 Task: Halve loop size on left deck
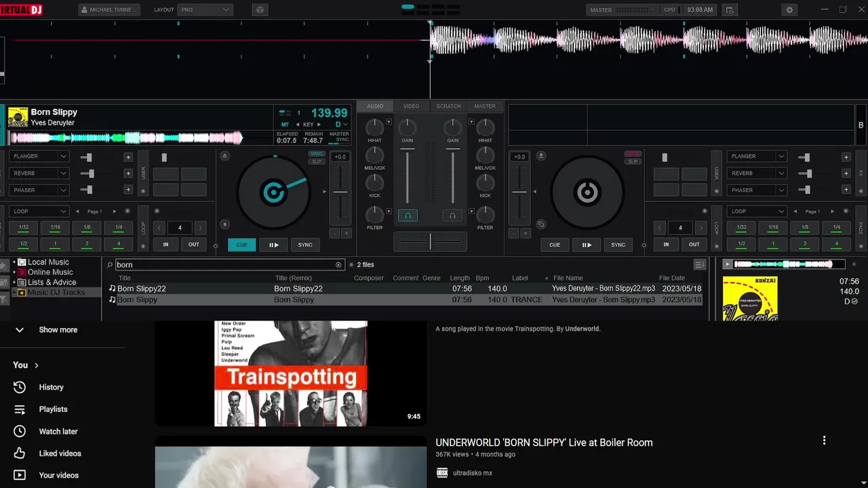click(x=159, y=228)
